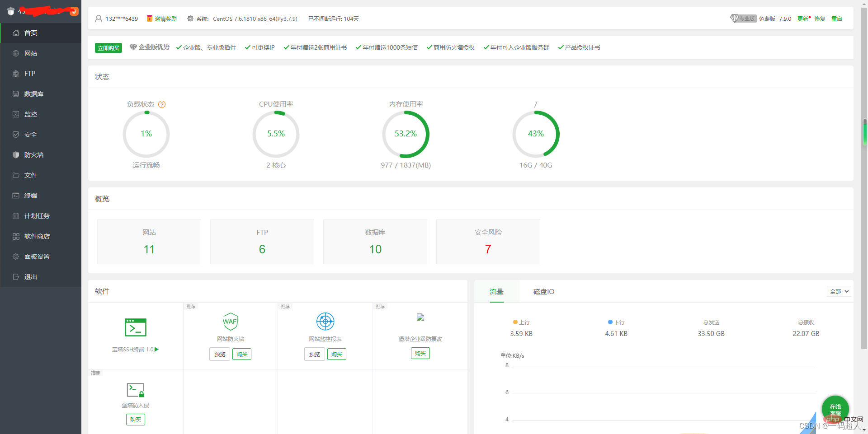Open the 全部 network dropdown
The width and height of the screenshot is (868, 434).
point(839,291)
